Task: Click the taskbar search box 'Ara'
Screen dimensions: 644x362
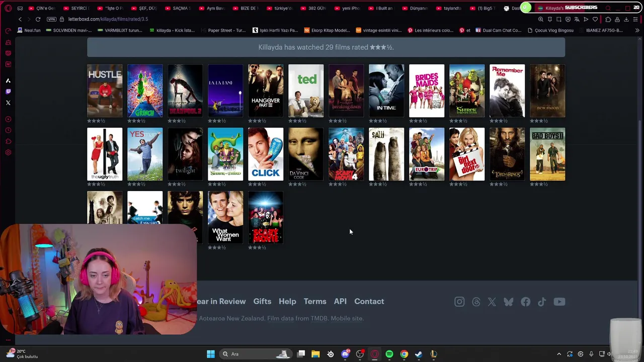Action: tap(256, 354)
